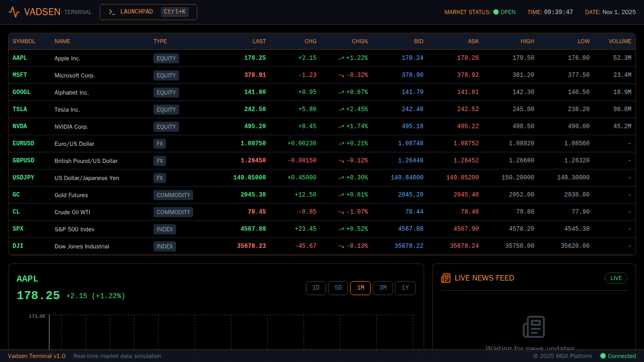Click the name Gold Futures
The image size is (644, 362).
(x=71, y=195)
